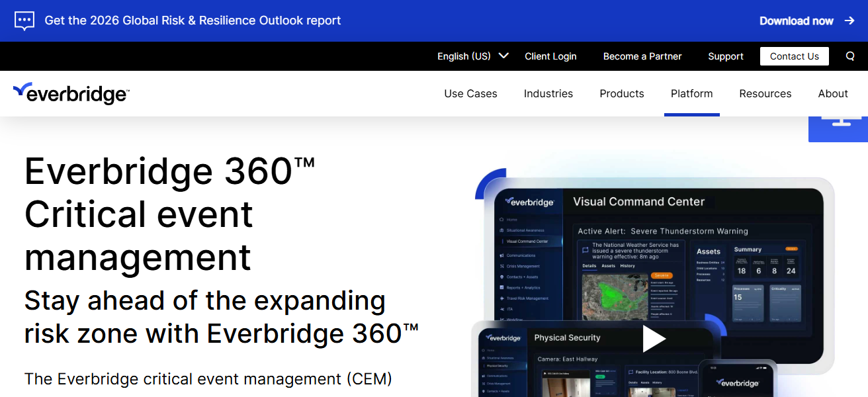
Task: Click the Contact Us button
Action: (x=794, y=56)
